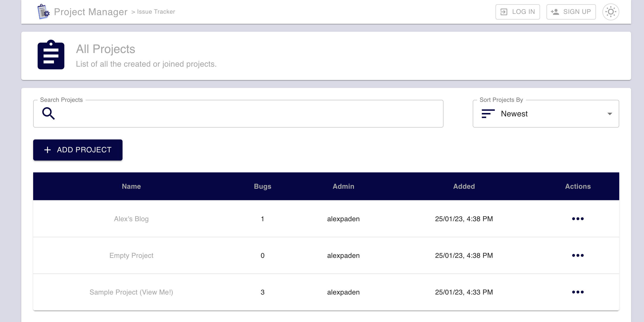644x322 pixels.
Task: Open the Empty Project link
Action: (131, 255)
